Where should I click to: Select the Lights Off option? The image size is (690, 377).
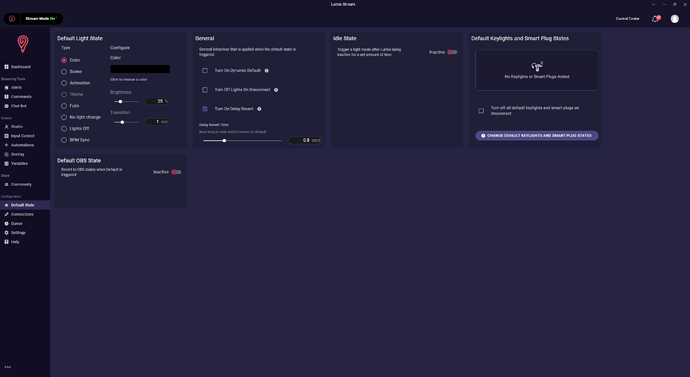(64, 129)
